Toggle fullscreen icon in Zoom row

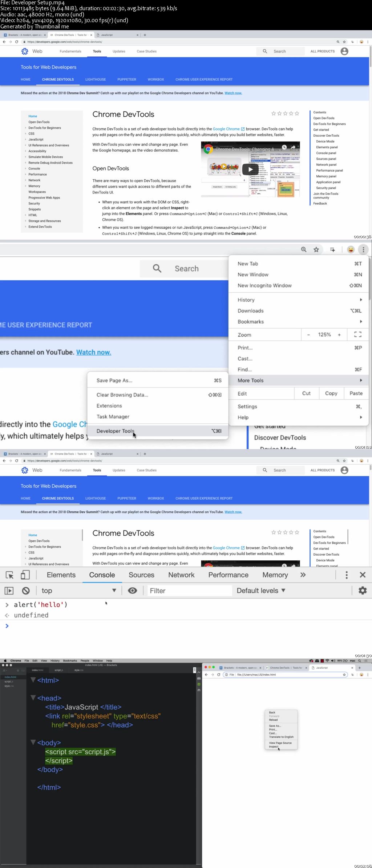tap(358, 335)
